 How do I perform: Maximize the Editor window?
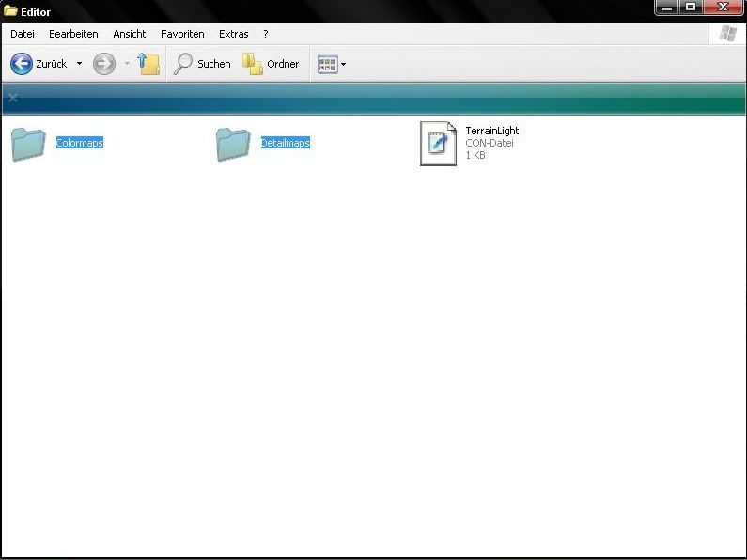click(691, 8)
